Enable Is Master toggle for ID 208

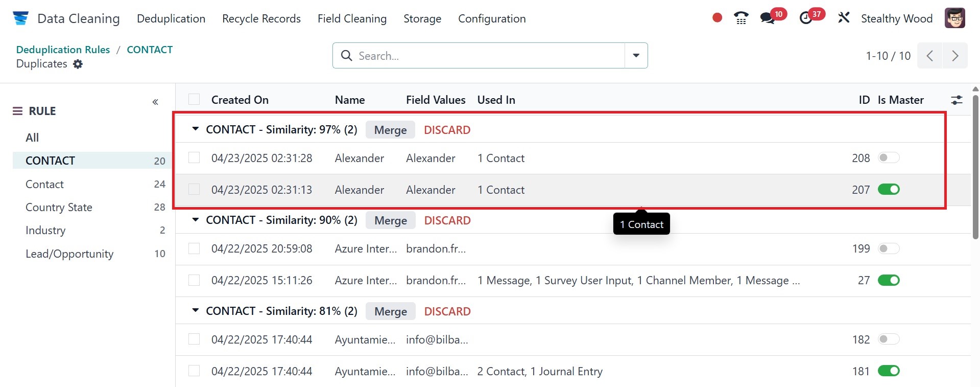point(889,158)
